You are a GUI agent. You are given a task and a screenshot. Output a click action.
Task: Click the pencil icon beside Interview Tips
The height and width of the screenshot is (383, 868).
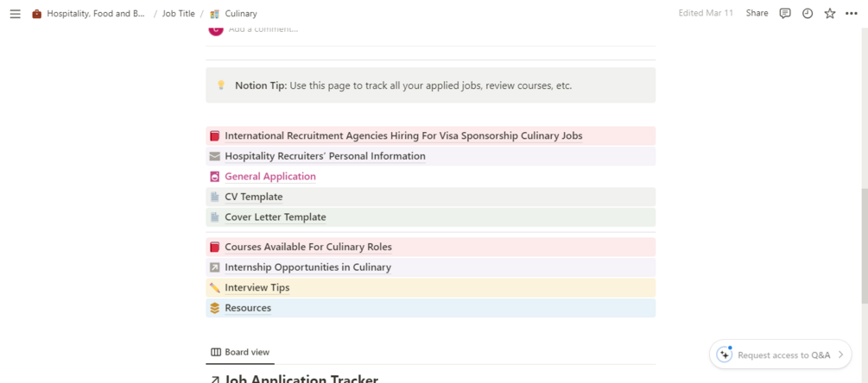pyautogui.click(x=215, y=288)
